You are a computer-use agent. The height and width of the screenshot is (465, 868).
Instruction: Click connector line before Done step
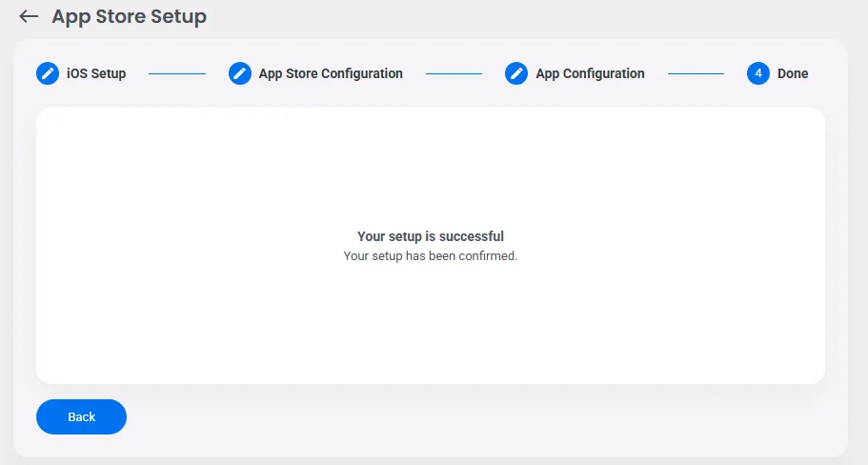696,73
